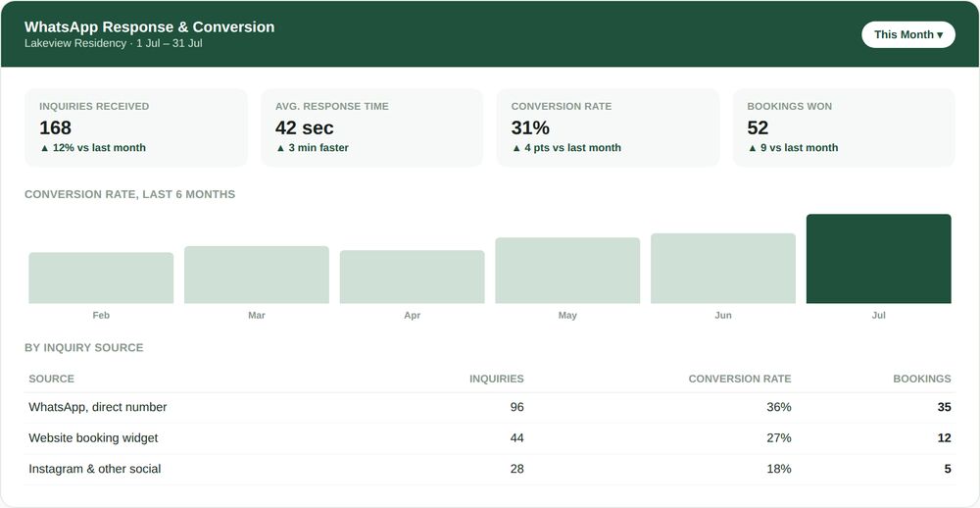Image resolution: width=980 pixels, height=508 pixels.
Task: Click the 96 inquiries value
Action: [x=516, y=407]
